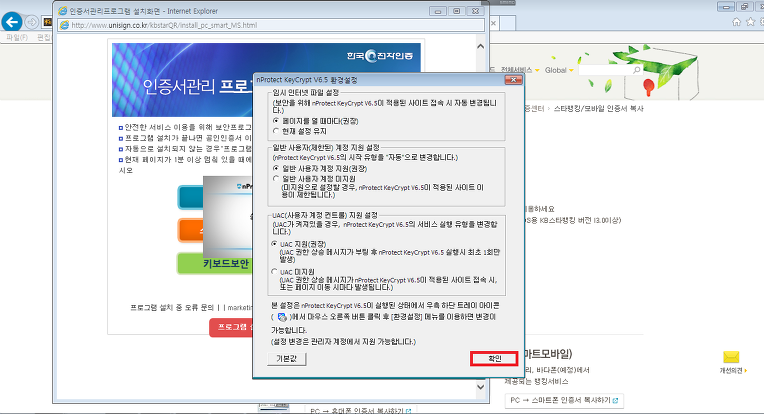Click the 개선의견 label under envelope
The height and width of the screenshot is (414, 764).
(731, 371)
